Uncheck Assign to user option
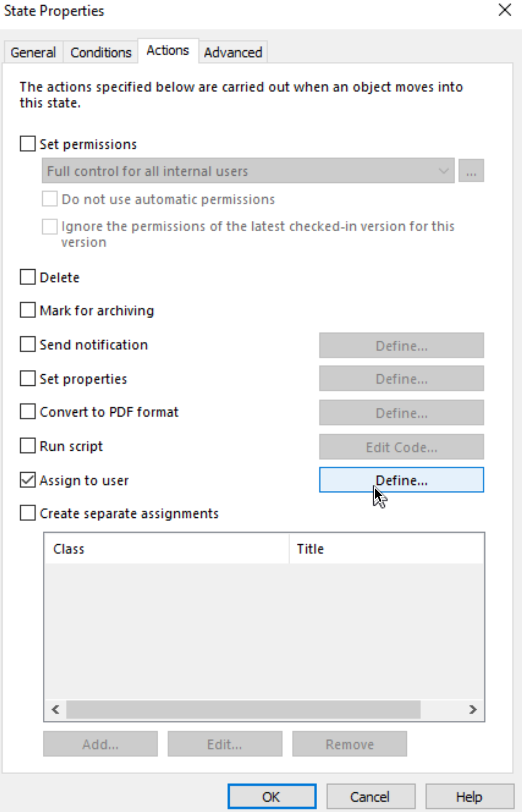This screenshot has width=522, height=812. (28, 480)
